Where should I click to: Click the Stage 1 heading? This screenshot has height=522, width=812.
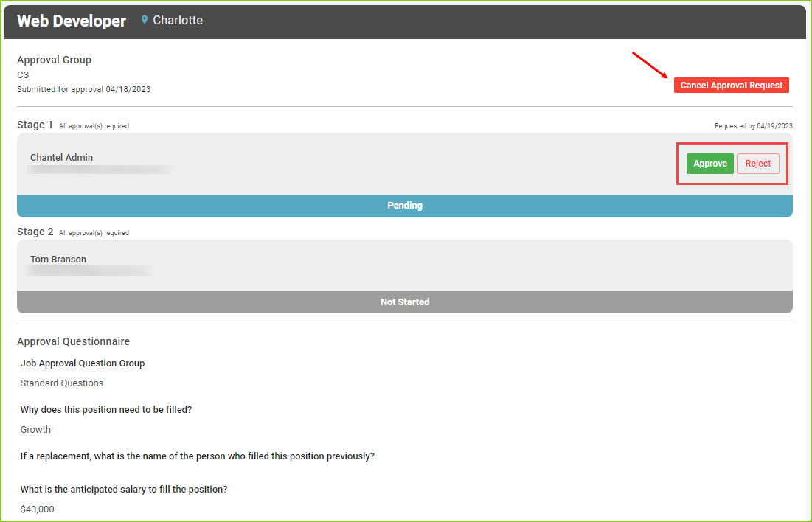pos(35,125)
